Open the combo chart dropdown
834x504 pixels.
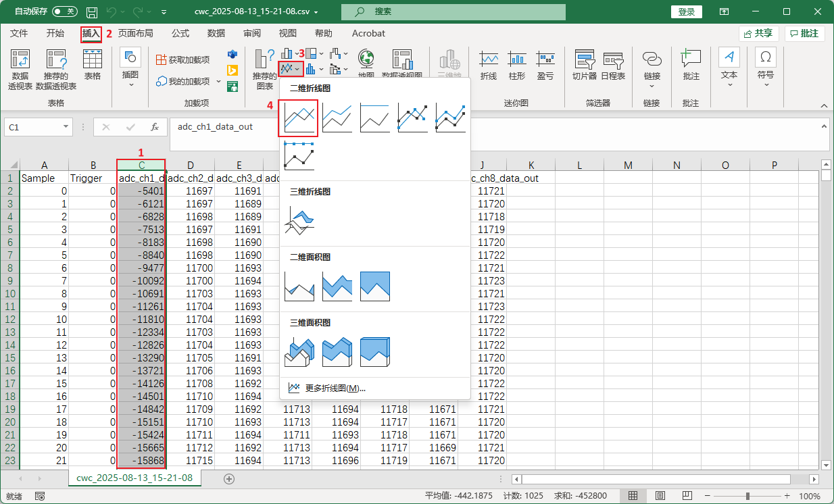coord(339,69)
